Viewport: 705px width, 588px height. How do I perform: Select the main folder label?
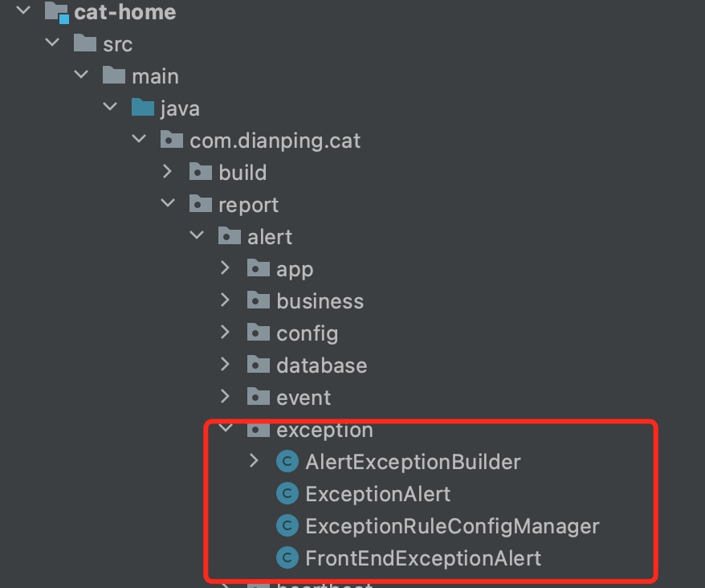click(155, 76)
